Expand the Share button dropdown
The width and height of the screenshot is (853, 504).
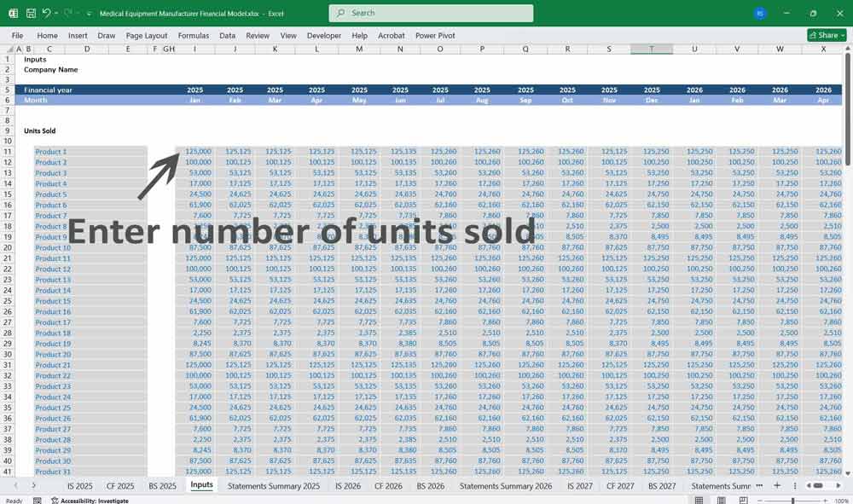pyautogui.click(x=842, y=35)
